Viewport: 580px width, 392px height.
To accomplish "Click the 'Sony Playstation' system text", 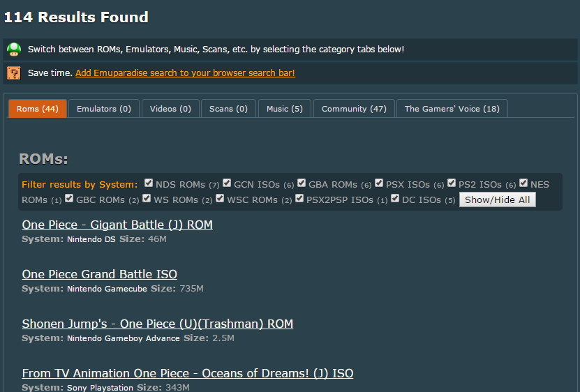I will click(100, 388).
